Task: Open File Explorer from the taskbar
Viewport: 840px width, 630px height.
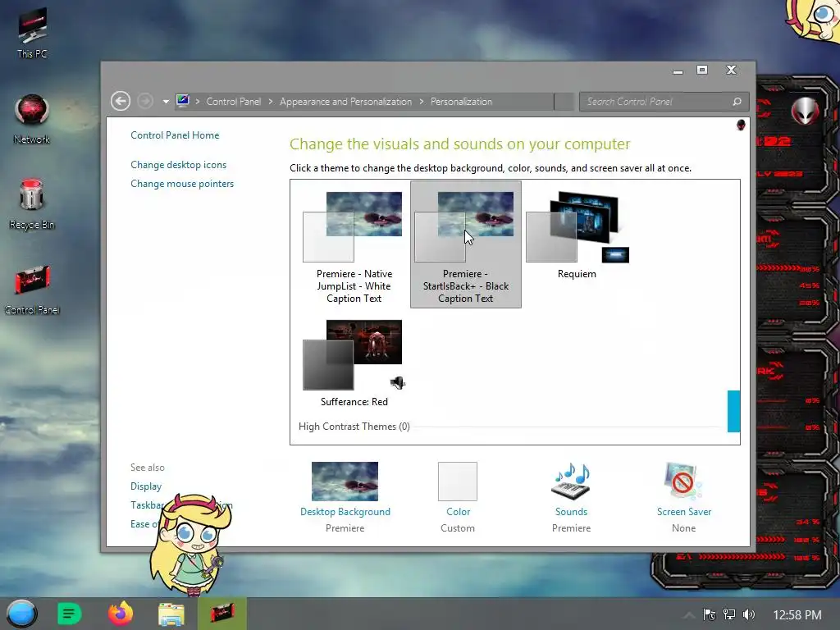Action: (x=171, y=614)
